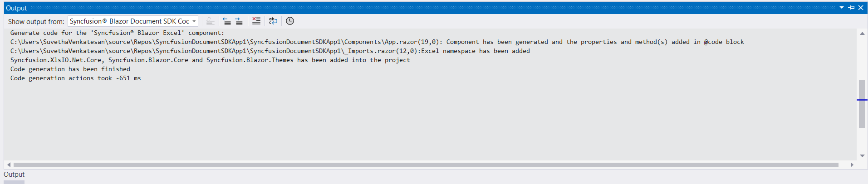Screen dimensions: 868x184
Task: Close the Output panel
Action: 861,8
